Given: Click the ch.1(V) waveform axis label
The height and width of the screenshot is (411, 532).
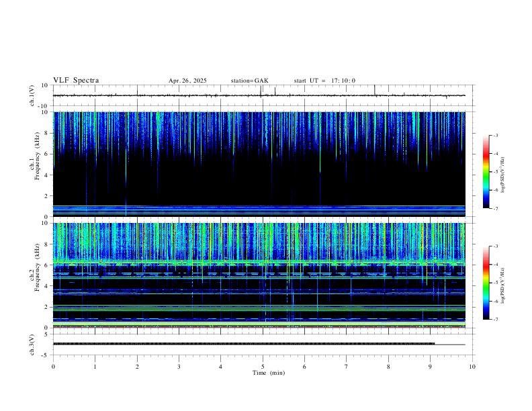Looking at the screenshot, I should [x=32, y=95].
